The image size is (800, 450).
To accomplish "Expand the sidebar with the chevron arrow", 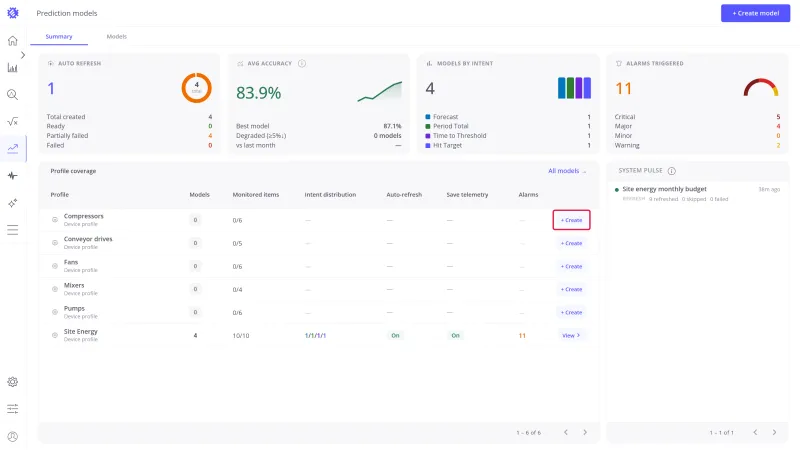I will (23, 55).
